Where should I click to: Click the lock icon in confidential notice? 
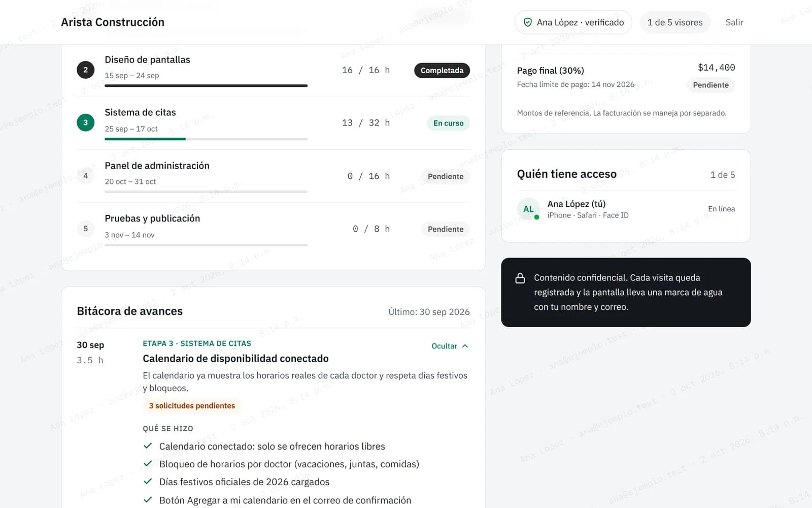[x=520, y=278]
